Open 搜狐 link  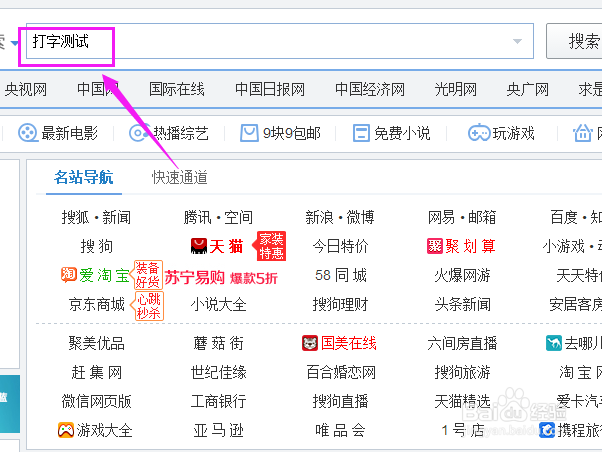point(75,217)
